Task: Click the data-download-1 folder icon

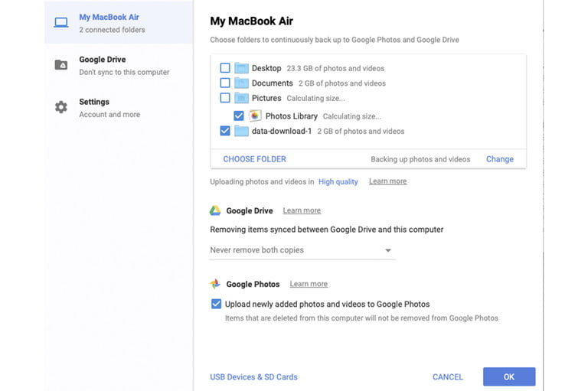Action: (241, 131)
